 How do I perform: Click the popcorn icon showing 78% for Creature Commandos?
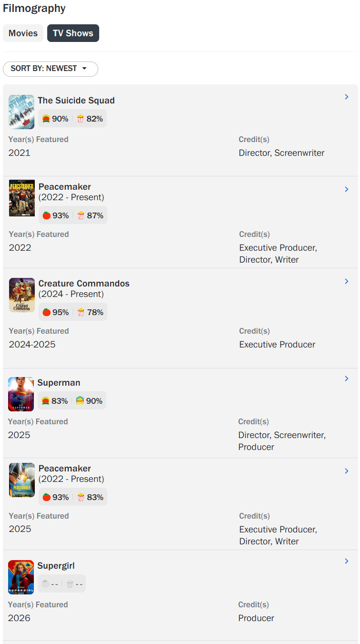pos(81,312)
